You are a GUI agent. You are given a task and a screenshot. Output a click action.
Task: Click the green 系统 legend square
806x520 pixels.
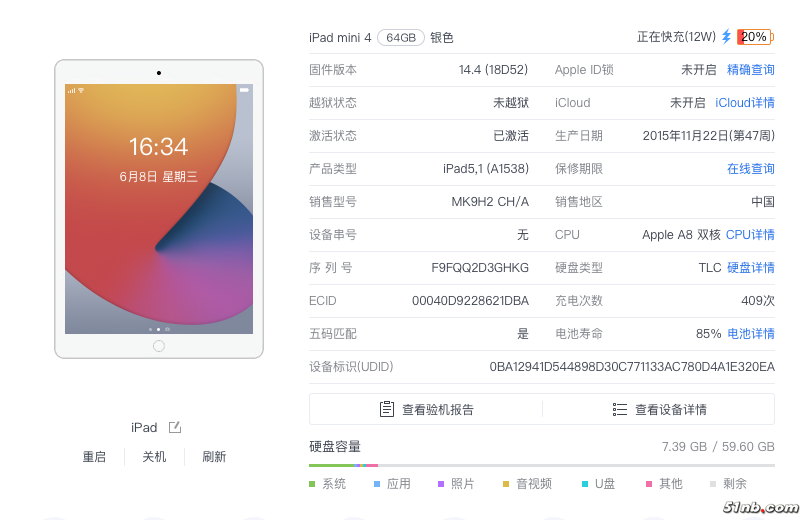pos(313,484)
